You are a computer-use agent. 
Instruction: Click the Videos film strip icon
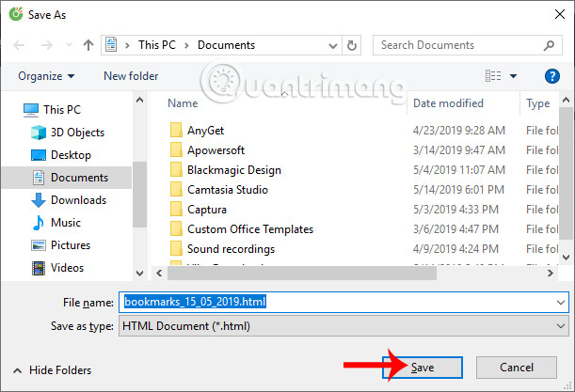pos(39,268)
